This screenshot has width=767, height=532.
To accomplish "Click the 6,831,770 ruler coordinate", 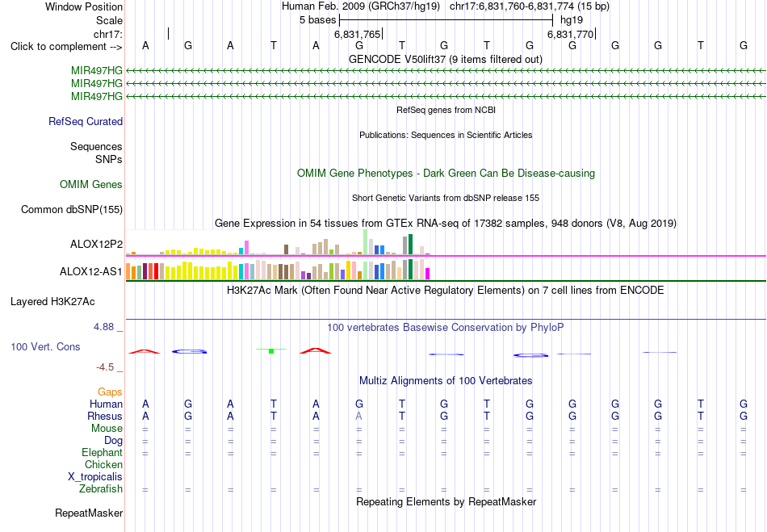I will tap(570, 34).
